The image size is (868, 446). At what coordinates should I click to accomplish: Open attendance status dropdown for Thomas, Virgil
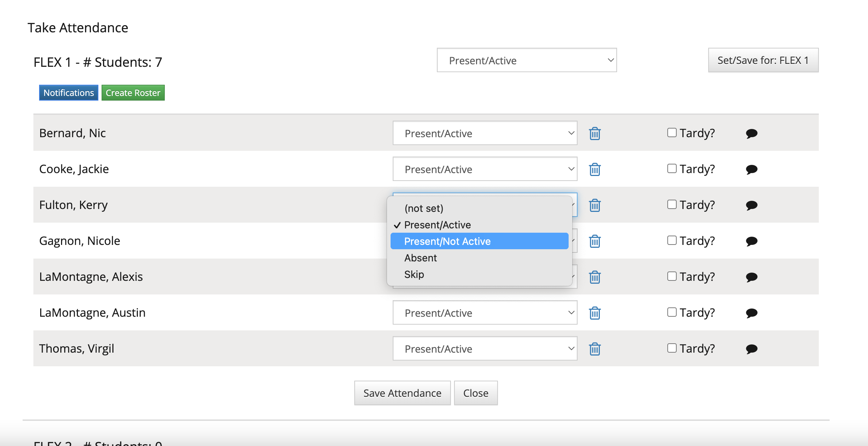pos(485,348)
